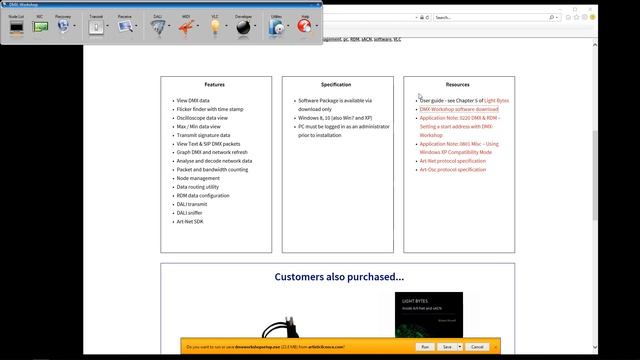Click the 'VLC' tag link at top

click(x=397, y=39)
